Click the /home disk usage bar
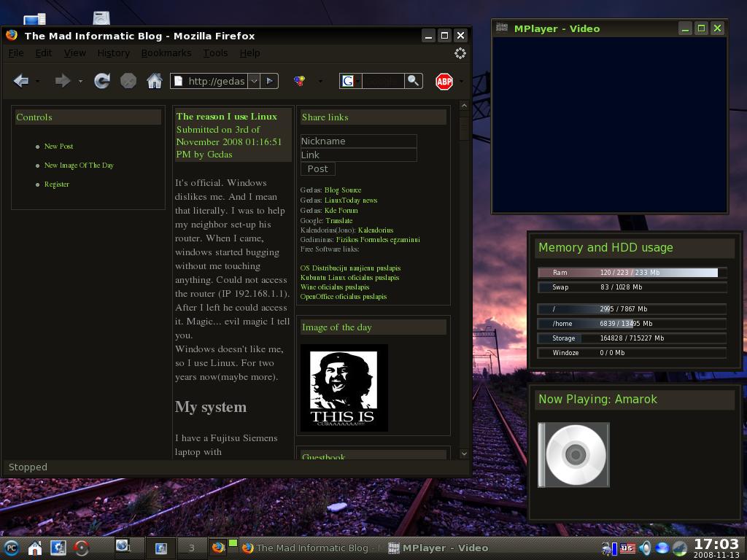 click(x=632, y=323)
